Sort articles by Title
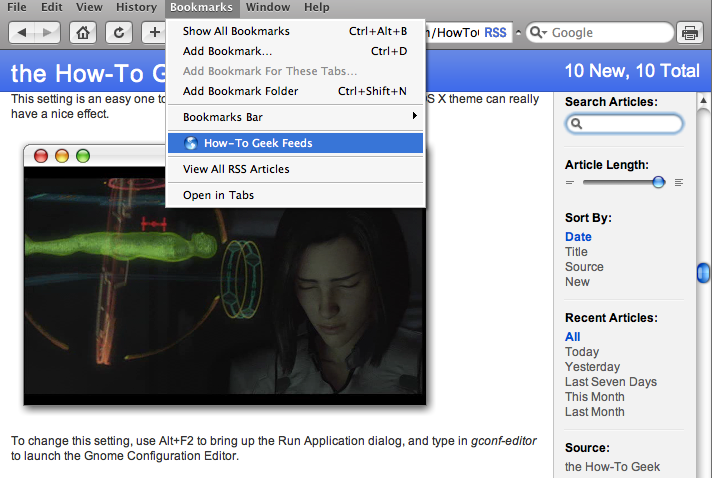The width and height of the screenshot is (712, 478). [x=576, y=251]
